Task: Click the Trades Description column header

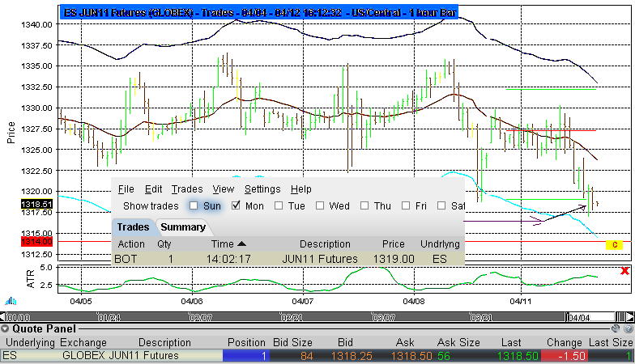Action: (325, 244)
